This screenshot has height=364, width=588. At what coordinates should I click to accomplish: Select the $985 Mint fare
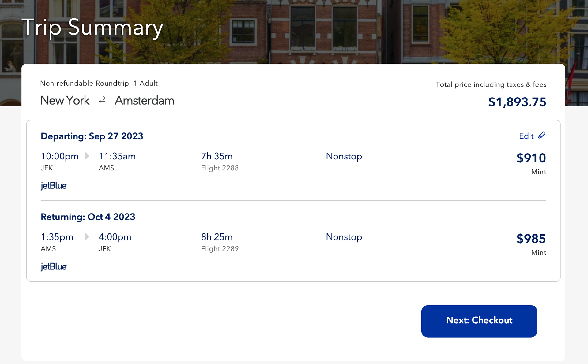531,239
